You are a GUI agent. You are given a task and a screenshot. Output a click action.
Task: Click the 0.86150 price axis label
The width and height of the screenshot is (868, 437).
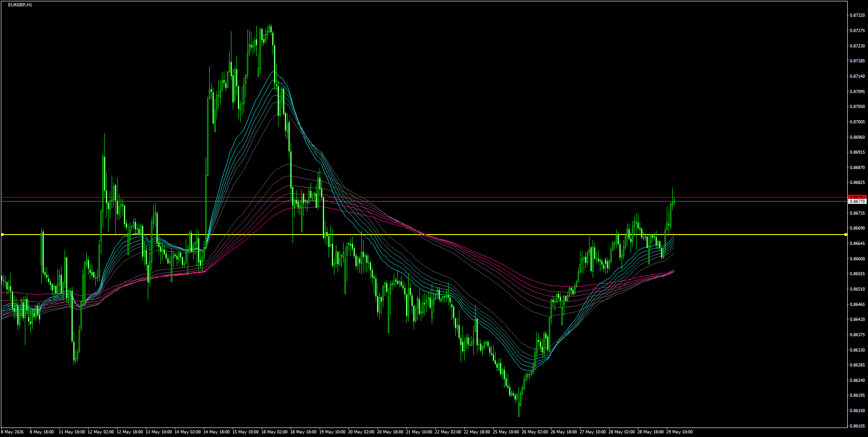(858, 411)
